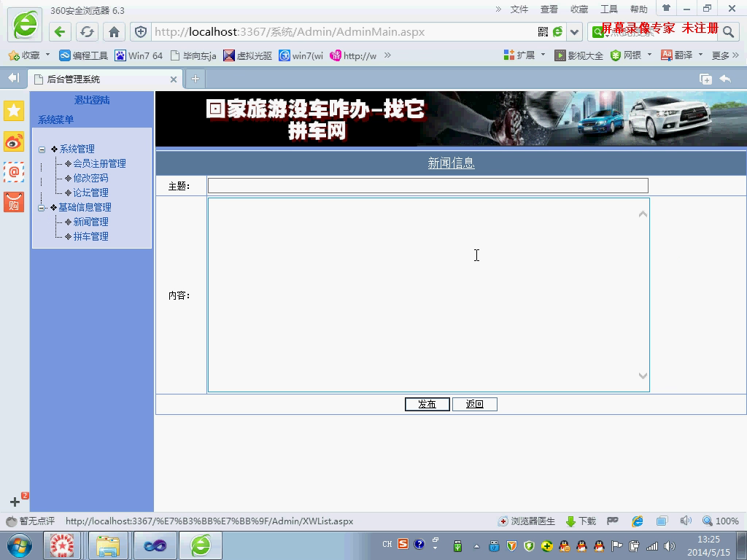This screenshot has width=747, height=560.
Task: Open the tab list window icon
Action: point(705,79)
